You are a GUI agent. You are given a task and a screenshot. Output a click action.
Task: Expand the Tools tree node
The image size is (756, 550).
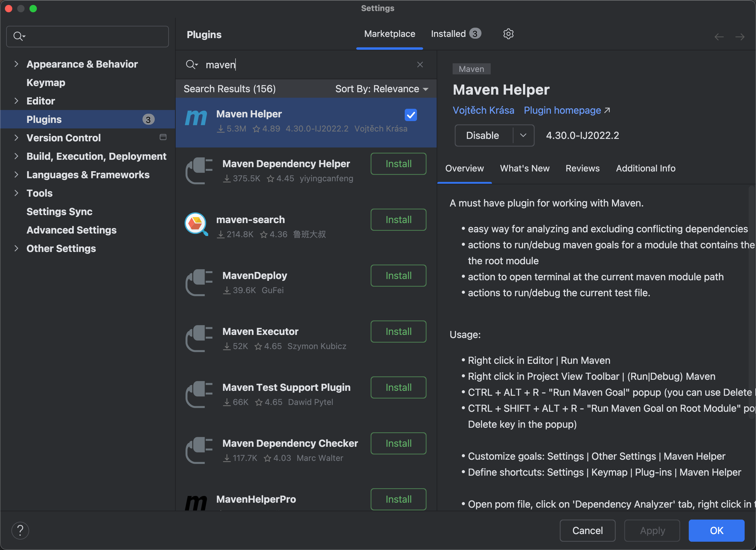click(16, 193)
